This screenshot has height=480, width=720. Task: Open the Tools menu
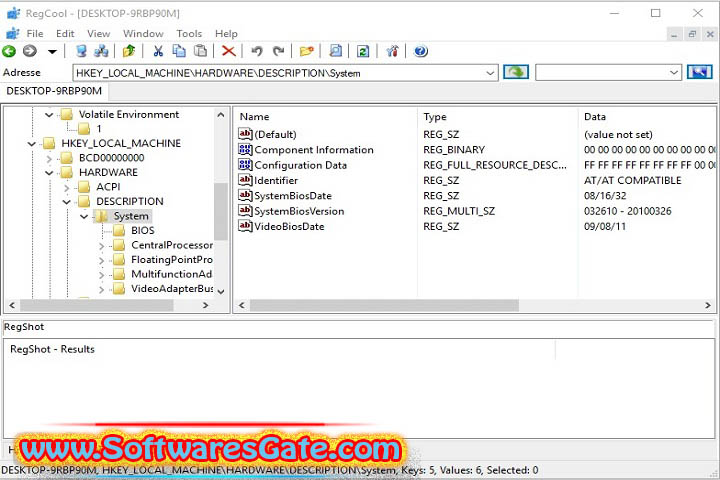(x=189, y=34)
